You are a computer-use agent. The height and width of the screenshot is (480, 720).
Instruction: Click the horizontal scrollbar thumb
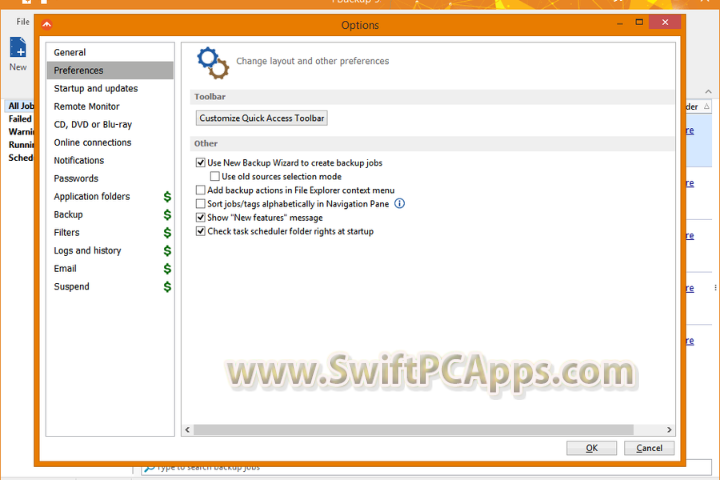(x=413, y=429)
